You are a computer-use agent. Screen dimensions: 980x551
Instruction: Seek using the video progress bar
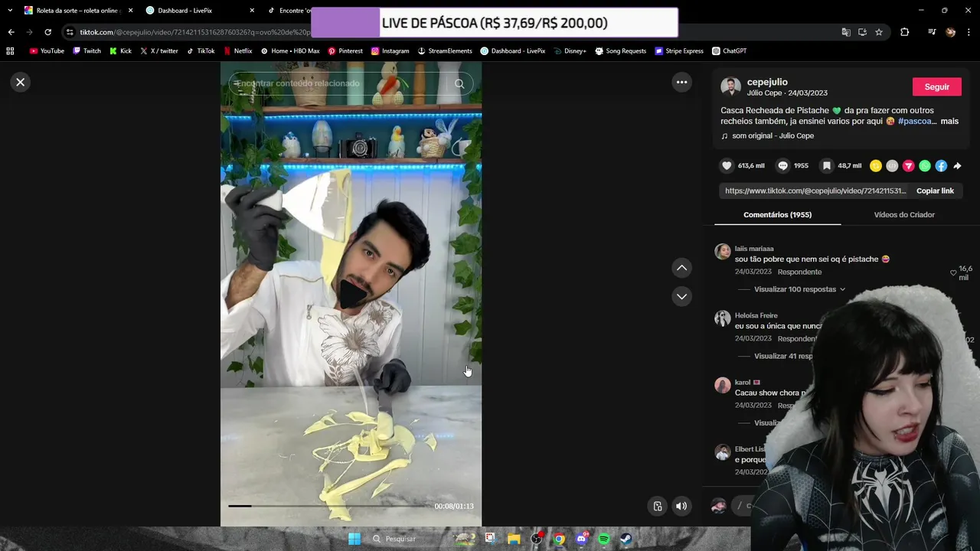(x=329, y=506)
